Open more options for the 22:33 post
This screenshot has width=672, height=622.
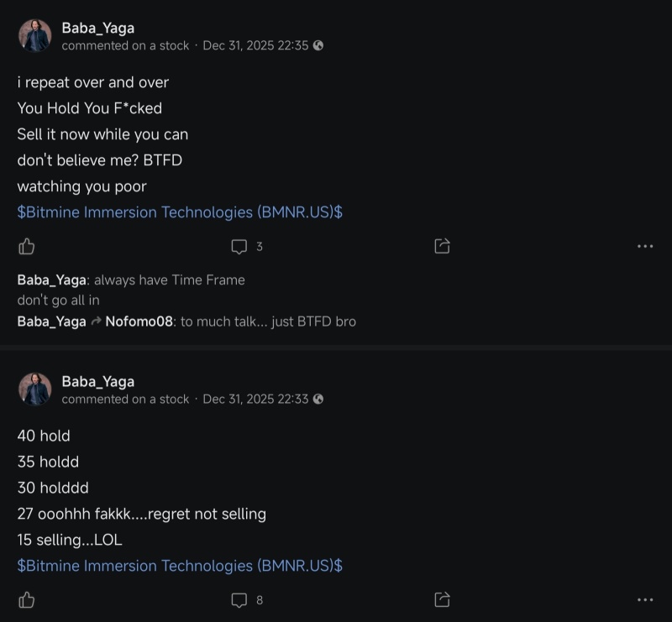pyautogui.click(x=645, y=599)
